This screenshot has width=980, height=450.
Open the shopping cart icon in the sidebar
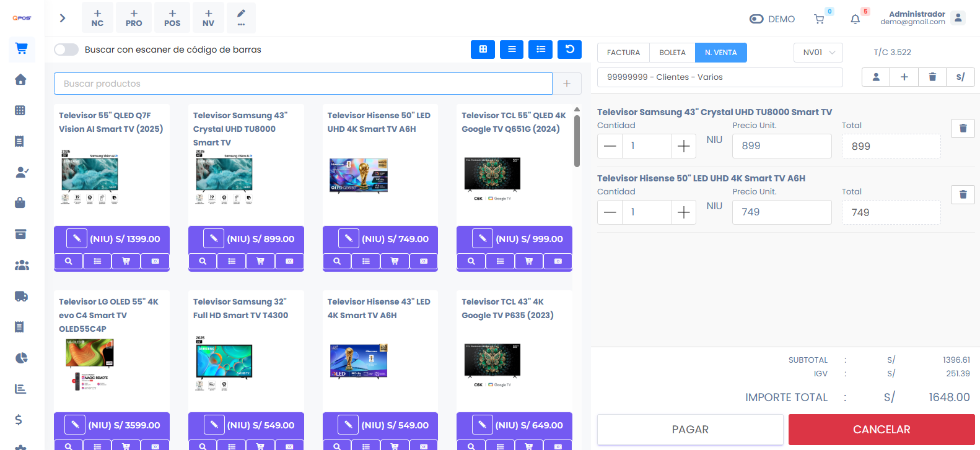22,48
